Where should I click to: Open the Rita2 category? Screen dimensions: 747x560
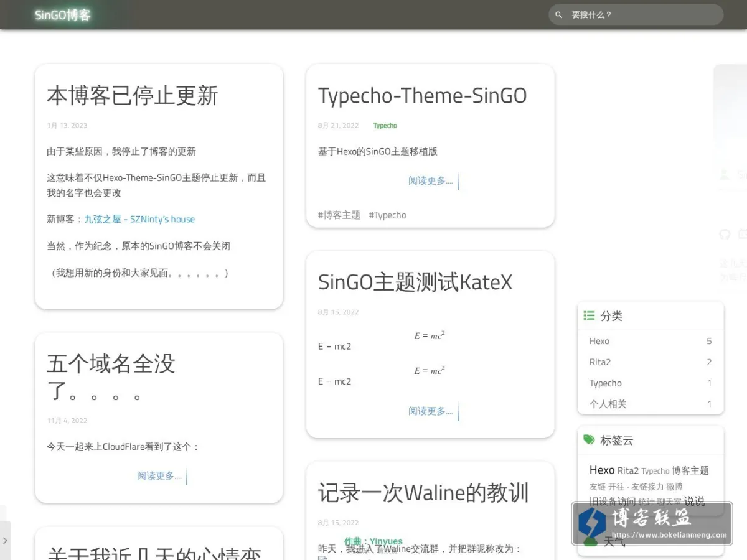600,362
